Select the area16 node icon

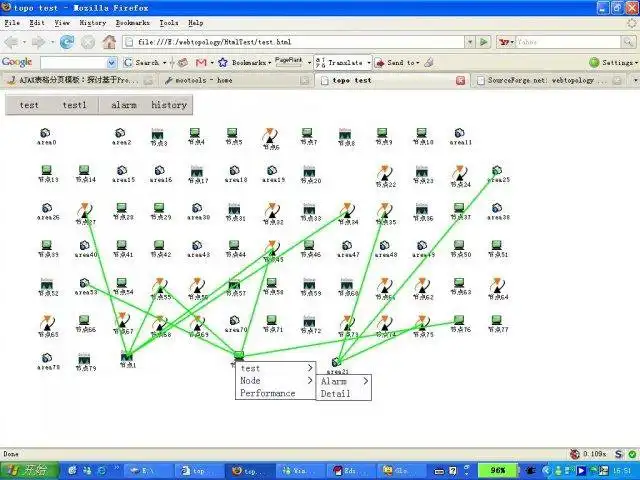(159, 171)
